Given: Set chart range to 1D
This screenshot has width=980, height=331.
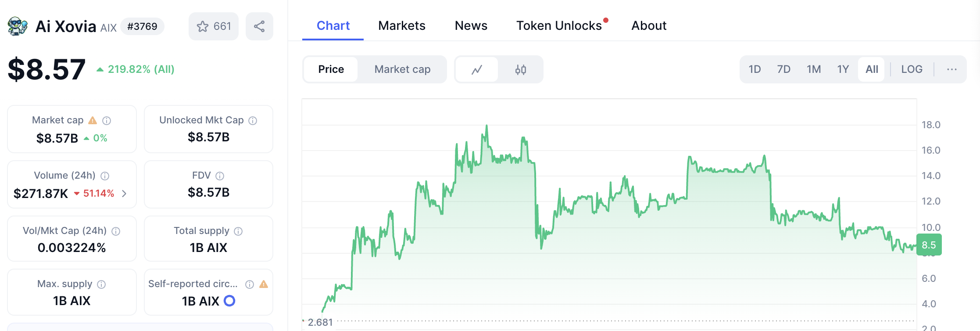Looking at the screenshot, I should click(x=755, y=69).
